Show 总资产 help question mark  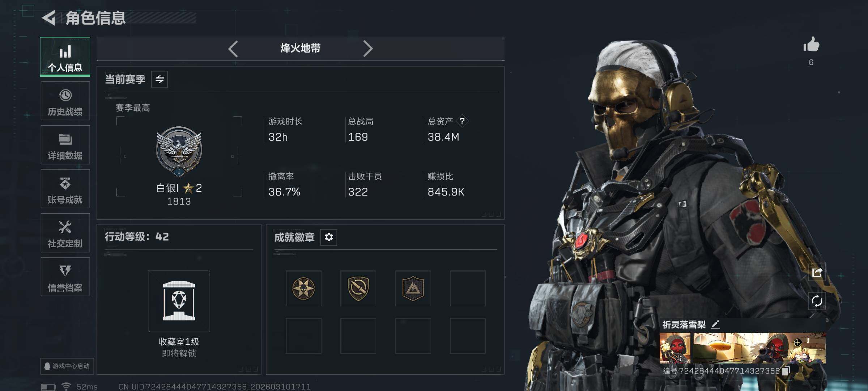coord(462,121)
